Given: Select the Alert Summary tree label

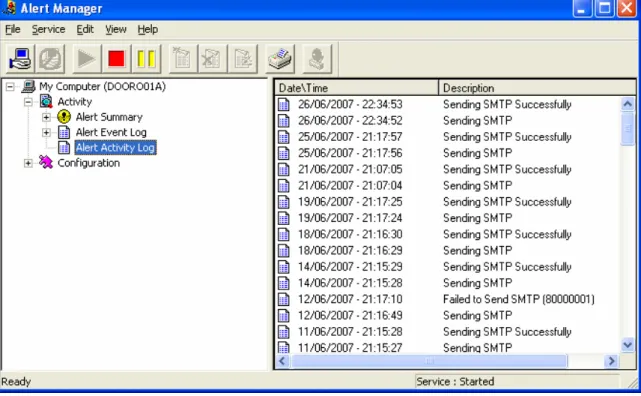Looking at the screenshot, I should pyautogui.click(x=109, y=117).
